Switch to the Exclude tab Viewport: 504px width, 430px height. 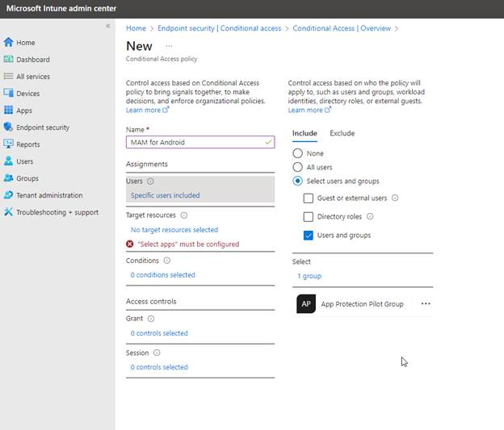[x=342, y=133]
